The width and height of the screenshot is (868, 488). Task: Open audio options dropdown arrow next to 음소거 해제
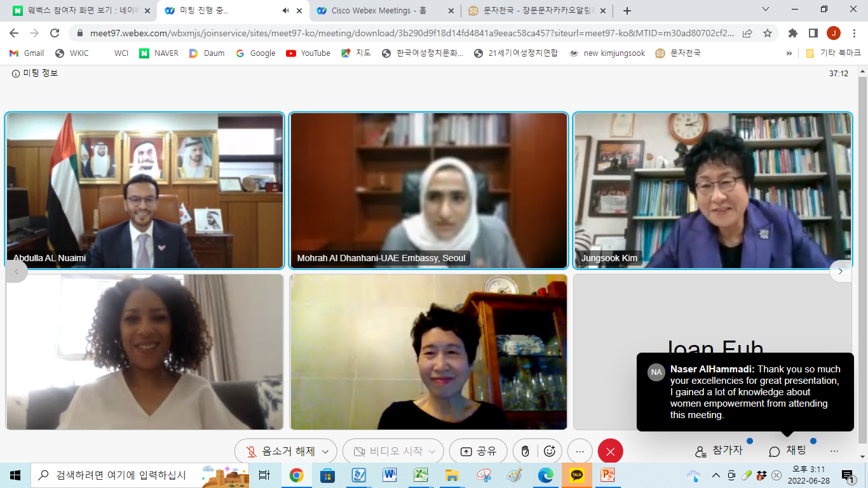(325, 451)
